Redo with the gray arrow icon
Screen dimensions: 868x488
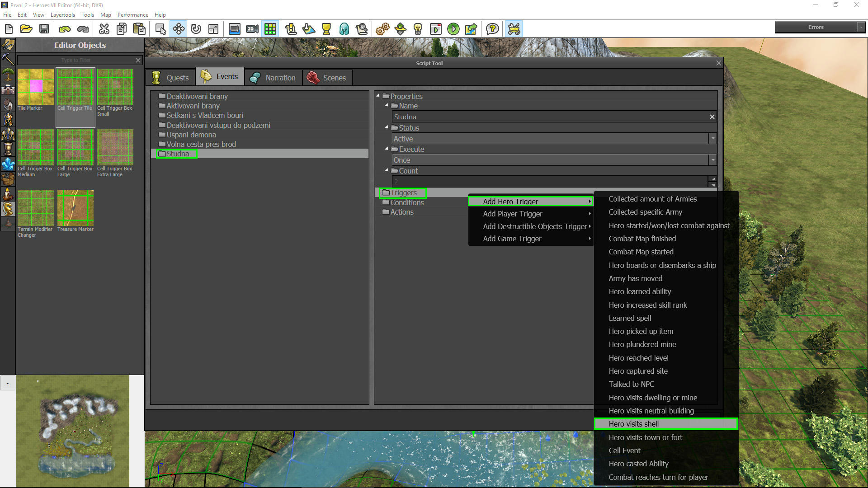[x=83, y=29]
